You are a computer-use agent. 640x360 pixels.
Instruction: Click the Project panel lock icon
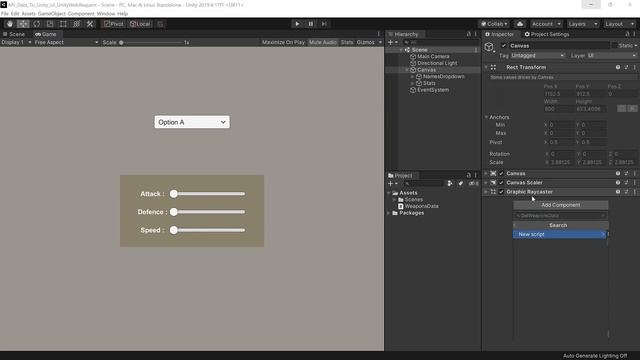(469, 175)
